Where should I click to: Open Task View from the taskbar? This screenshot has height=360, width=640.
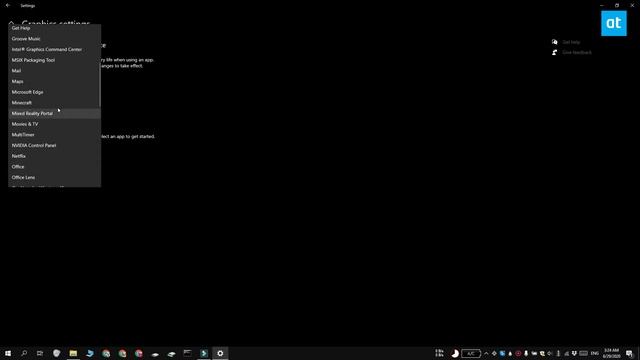pos(40,353)
